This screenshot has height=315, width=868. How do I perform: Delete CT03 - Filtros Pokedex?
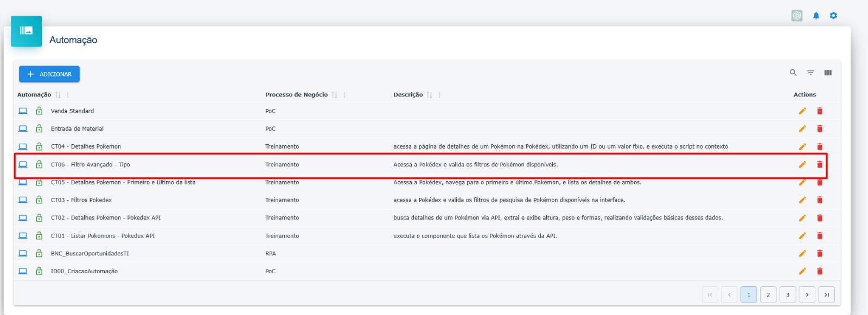tap(820, 200)
